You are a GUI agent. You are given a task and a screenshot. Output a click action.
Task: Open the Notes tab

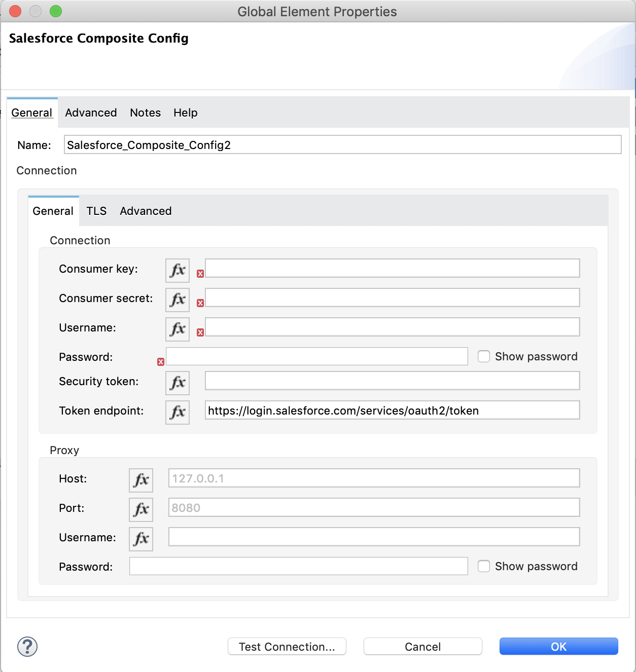[x=145, y=113]
